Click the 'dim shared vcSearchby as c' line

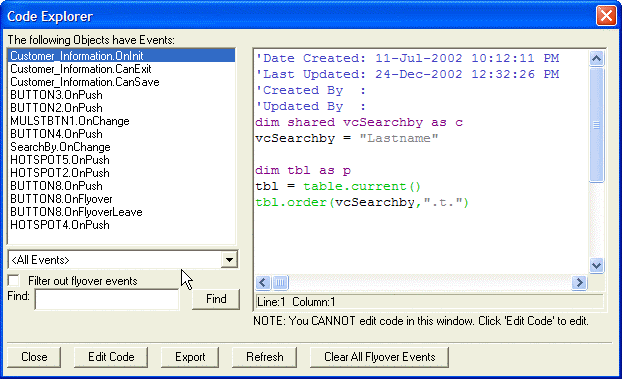point(359,122)
